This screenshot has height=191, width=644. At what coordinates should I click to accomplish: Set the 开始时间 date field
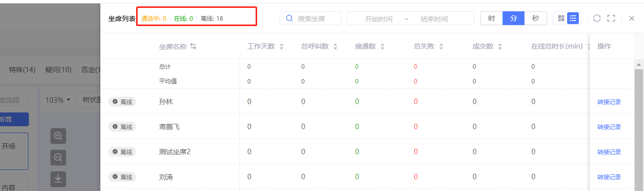coord(379,19)
